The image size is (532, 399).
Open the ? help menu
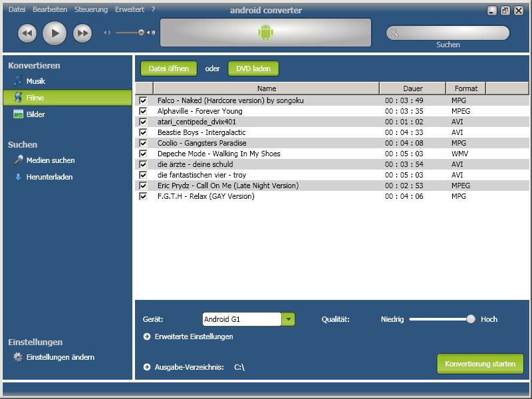pyautogui.click(x=154, y=9)
